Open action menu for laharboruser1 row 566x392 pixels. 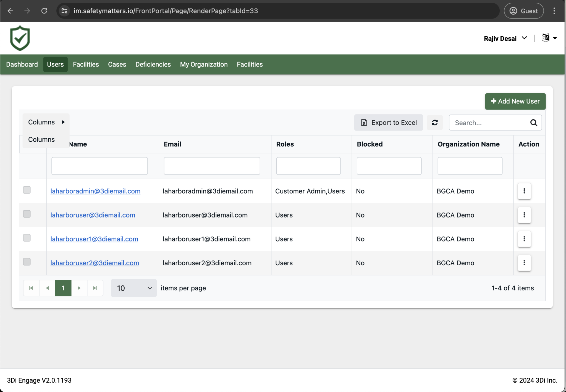point(524,239)
